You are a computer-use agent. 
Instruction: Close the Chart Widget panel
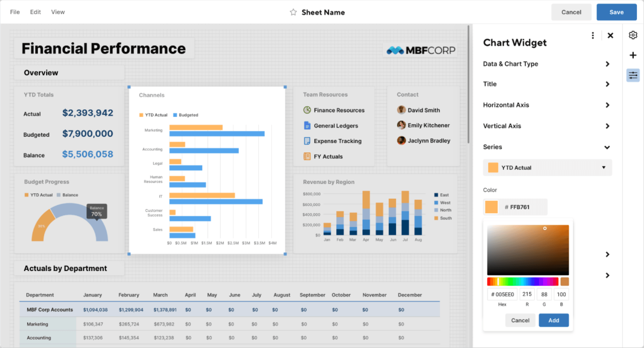(x=610, y=36)
